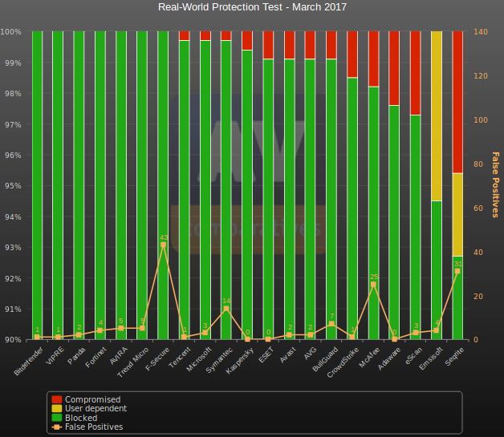The image size is (504, 437).
Task: Click the AVIRA axis label
Action: [119, 356]
